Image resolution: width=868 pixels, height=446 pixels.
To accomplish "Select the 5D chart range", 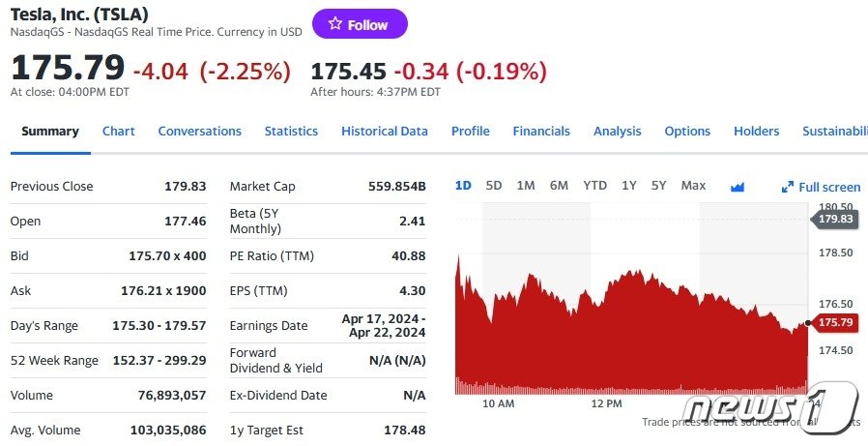I will [x=494, y=186].
